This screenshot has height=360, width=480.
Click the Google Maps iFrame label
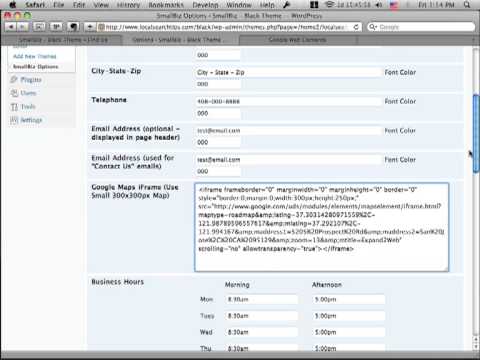(135, 191)
